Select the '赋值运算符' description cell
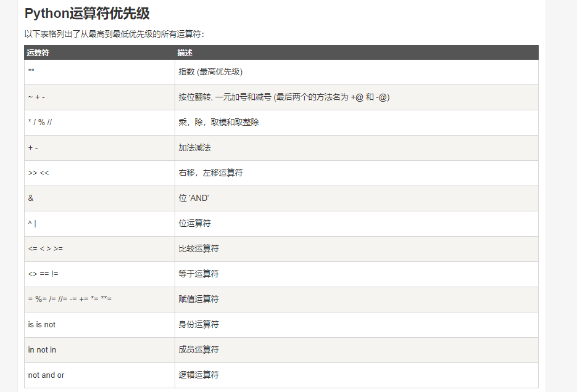Screen dimensions: 577x392 [x=357, y=300]
